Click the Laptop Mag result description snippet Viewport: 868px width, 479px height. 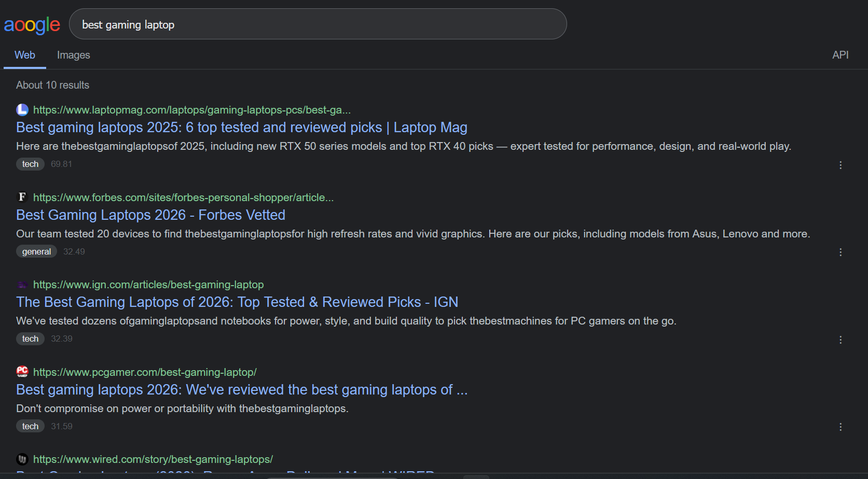click(404, 146)
